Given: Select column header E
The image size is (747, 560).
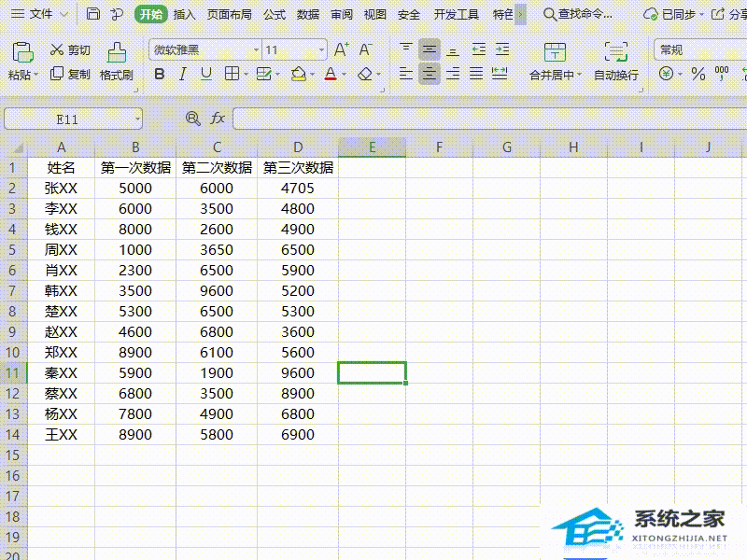Looking at the screenshot, I should [372, 147].
